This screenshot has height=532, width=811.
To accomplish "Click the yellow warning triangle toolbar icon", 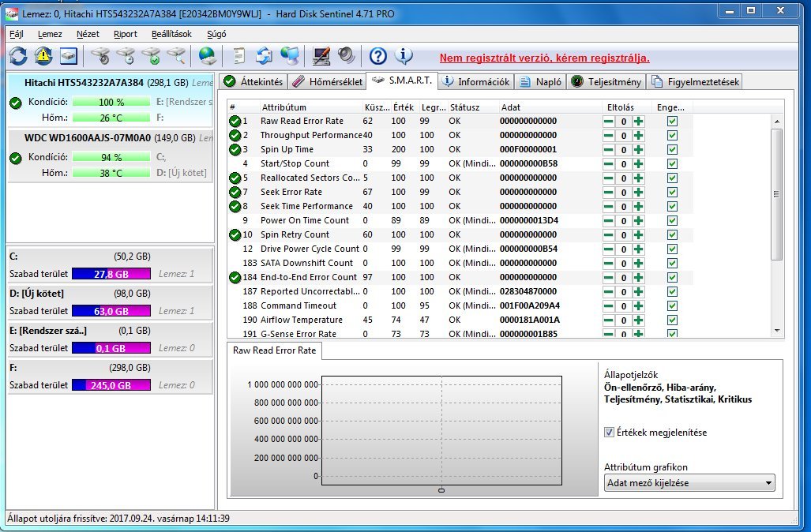I will pyautogui.click(x=43, y=56).
